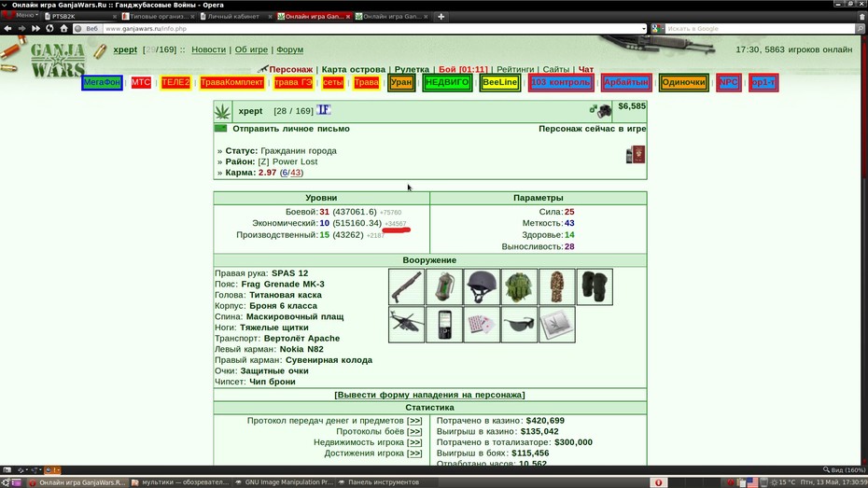This screenshot has width=868, height=488.
Task: Click the browser back arrow
Action: pyautogui.click(x=7, y=28)
